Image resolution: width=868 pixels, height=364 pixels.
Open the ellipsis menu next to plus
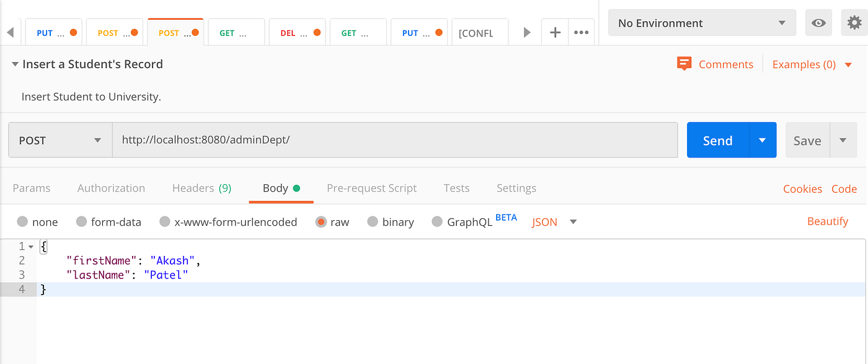581,32
